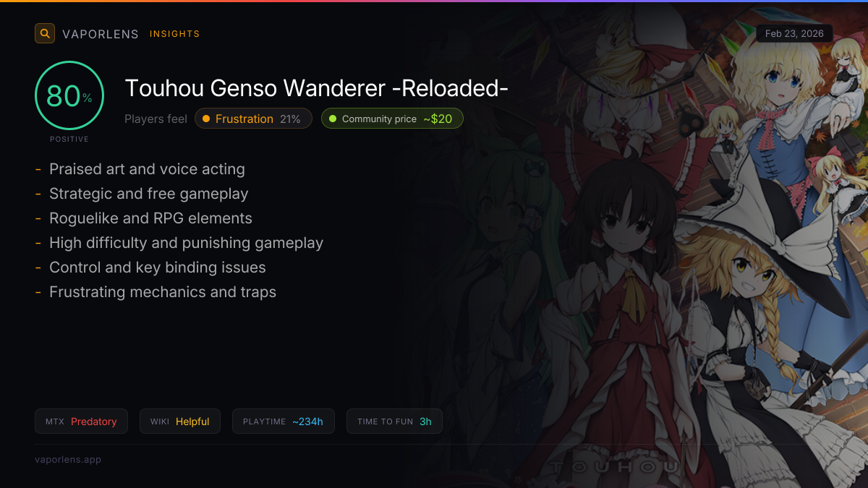The width and height of the screenshot is (868, 488).
Task: Select the Frustration 21% sentiment pill
Action: point(253,119)
